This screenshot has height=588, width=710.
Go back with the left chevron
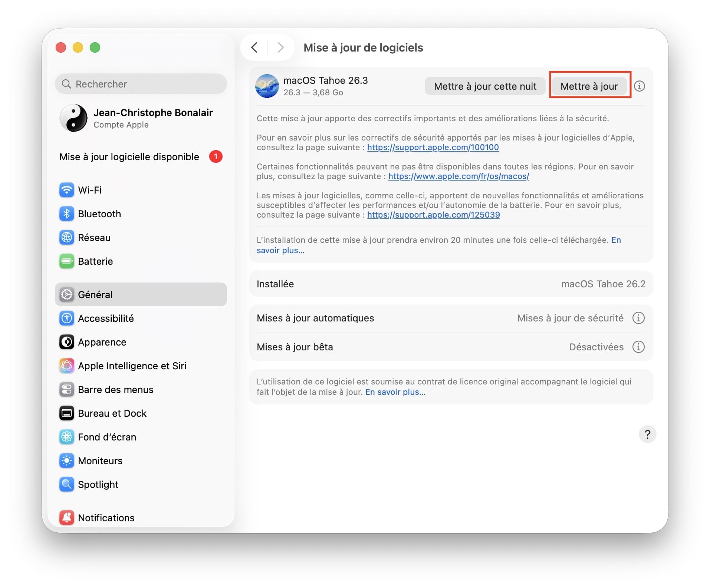(254, 47)
